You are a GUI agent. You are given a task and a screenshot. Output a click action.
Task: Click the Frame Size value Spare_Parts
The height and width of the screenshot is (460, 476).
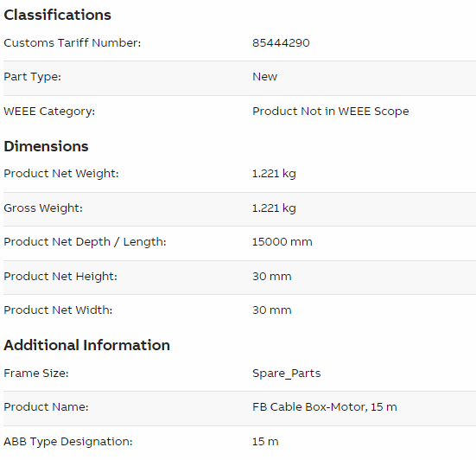click(286, 374)
